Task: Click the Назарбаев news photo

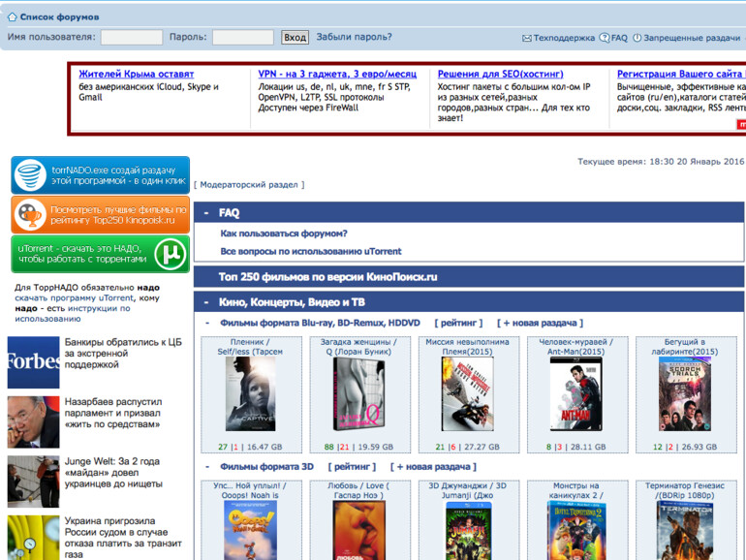Action: point(33,422)
